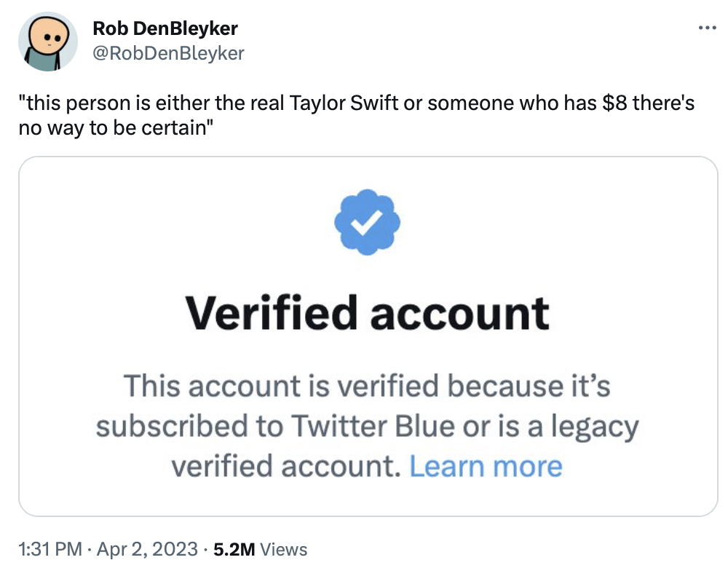Click the Views label beside 5.2M
This screenshot has width=728, height=568.
(x=283, y=549)
